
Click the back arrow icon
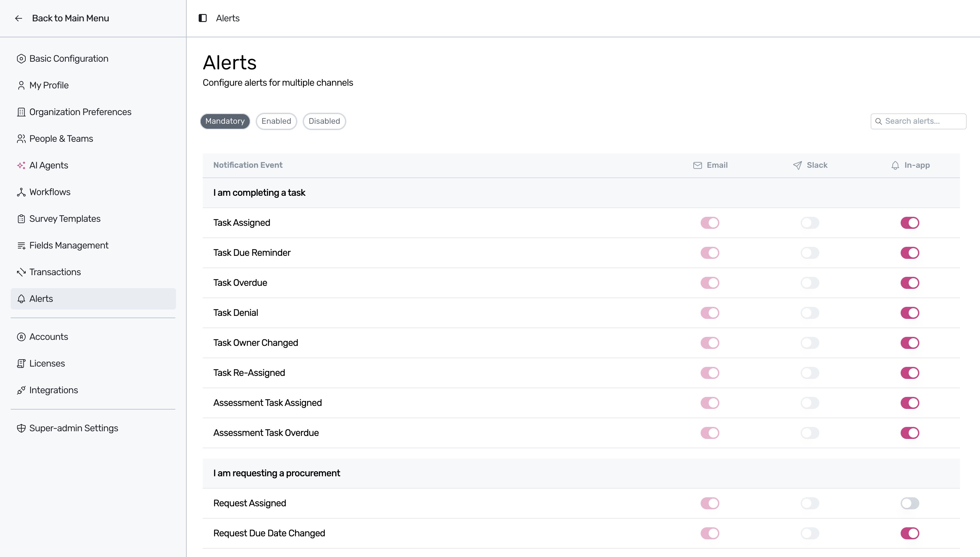tap(18, 18)
